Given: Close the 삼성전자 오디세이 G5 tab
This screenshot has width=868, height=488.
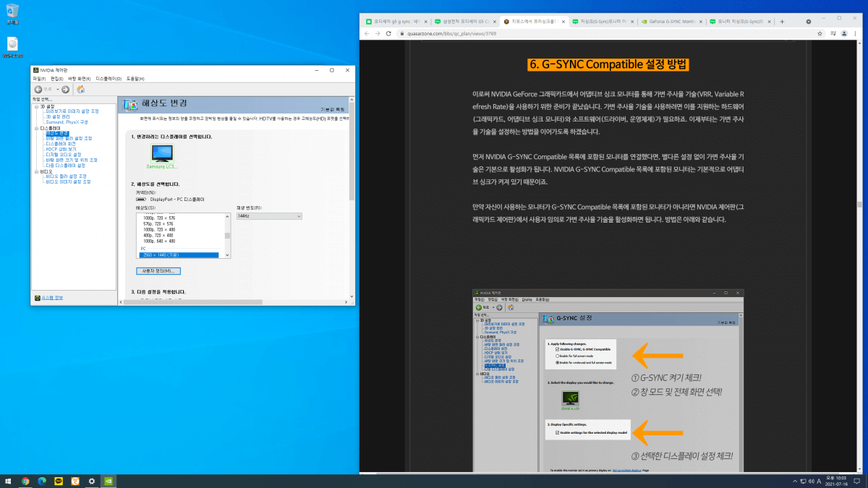Looking at the screenshot, I should 494,22.
